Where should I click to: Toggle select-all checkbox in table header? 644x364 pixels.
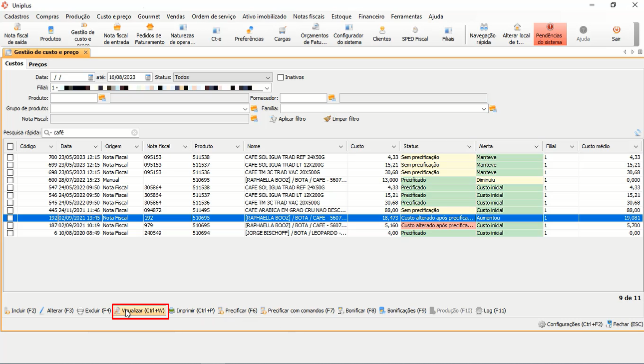[10, 146]
